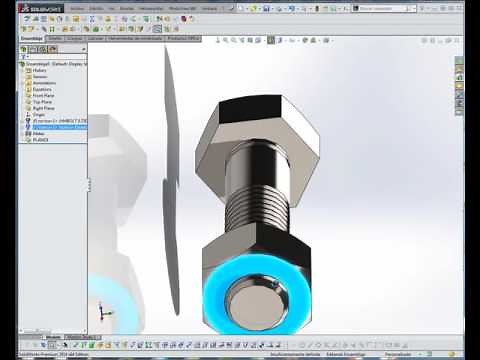Image resolution: width=480 pixels, height=360 pixels.
Task: Open the Personalizado units selector in status bar
Action: 398,354
